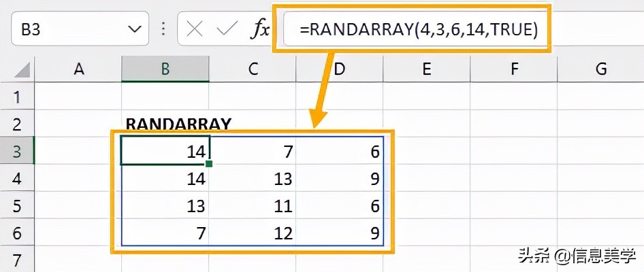Select column C header
The height and width of the screenshot is (272, 644).
tap(252, 69)
